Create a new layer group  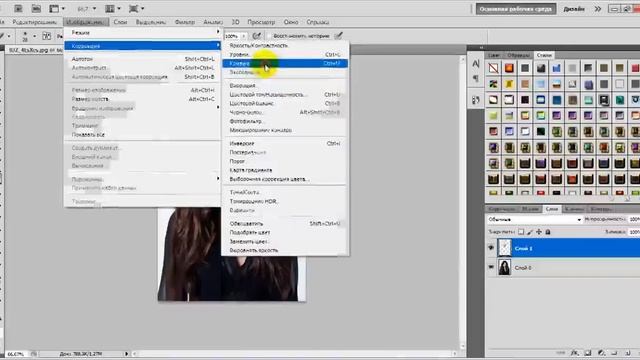coord(614,353)
